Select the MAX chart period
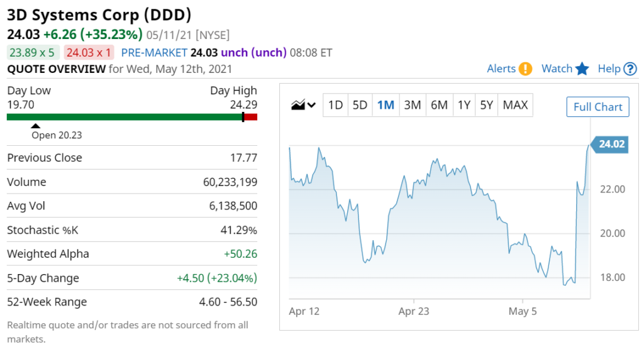644x347 pixels. point(515,105)
